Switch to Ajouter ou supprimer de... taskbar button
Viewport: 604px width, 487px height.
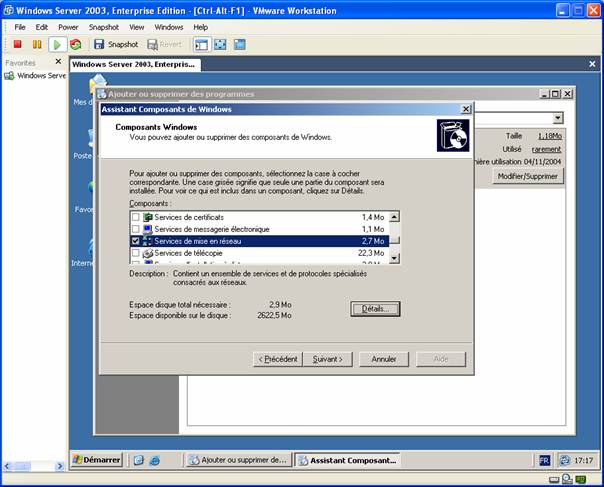coord(239,460)
